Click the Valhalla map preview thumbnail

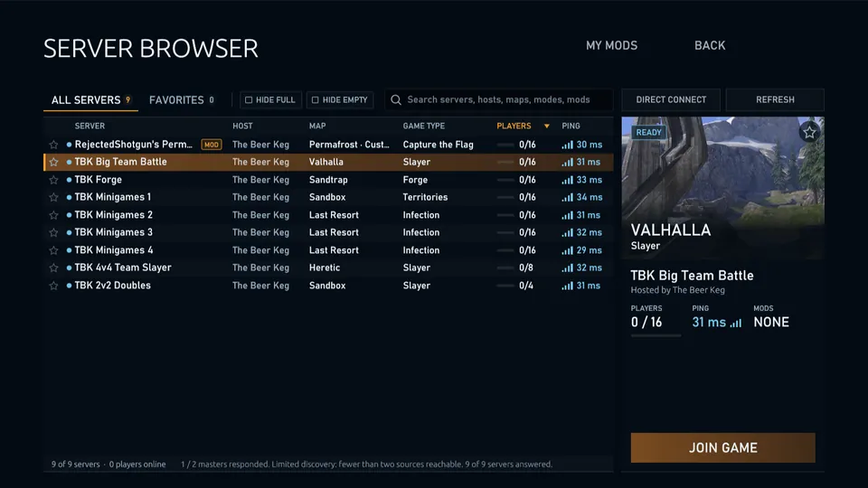tap(723, 188)
